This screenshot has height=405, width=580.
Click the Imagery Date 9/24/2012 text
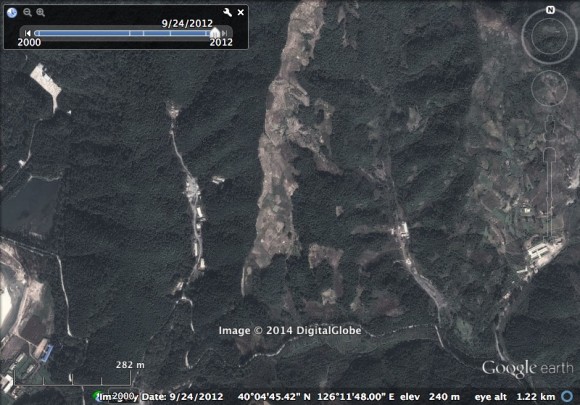tap(162, 397)
